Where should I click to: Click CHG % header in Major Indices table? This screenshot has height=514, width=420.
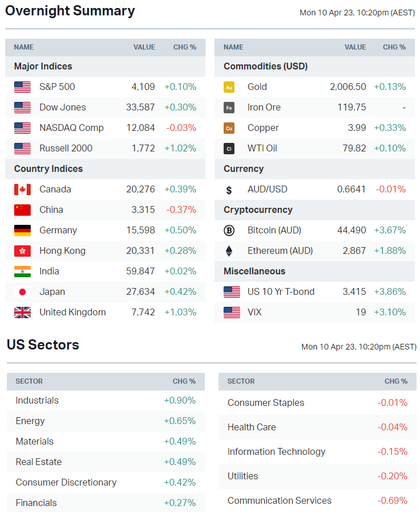pos(184,47)
